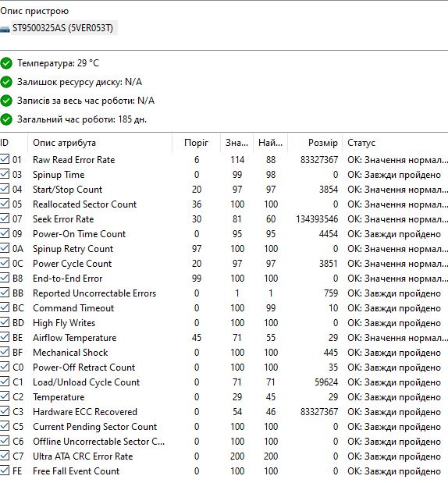Click the raw value 59624
Image resolution: width=448 pixels, height=483 pixels.
tap(326, 382)
